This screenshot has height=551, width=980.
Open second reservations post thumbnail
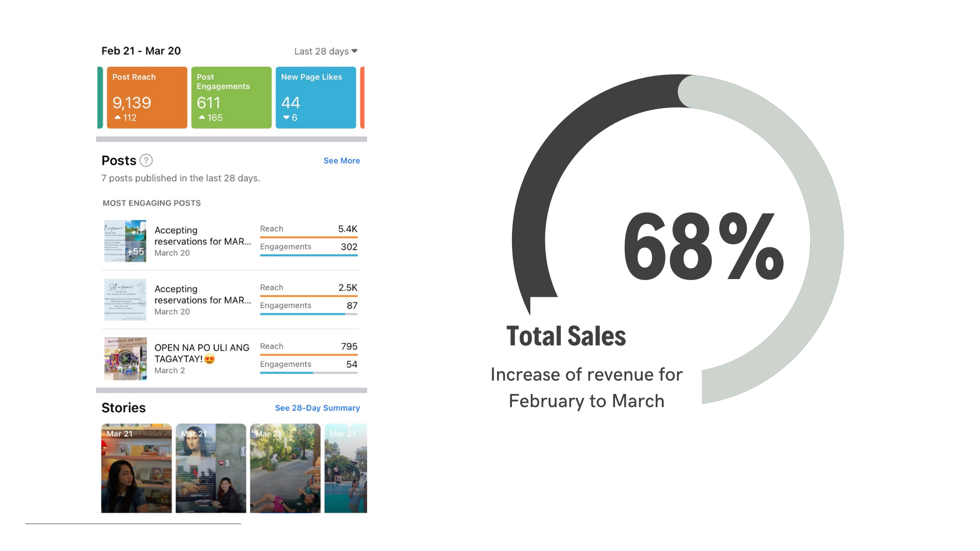125,299
